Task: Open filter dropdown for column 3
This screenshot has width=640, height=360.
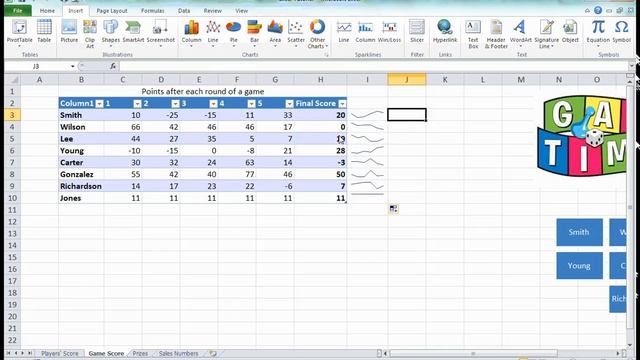Action: pos(213,104)
